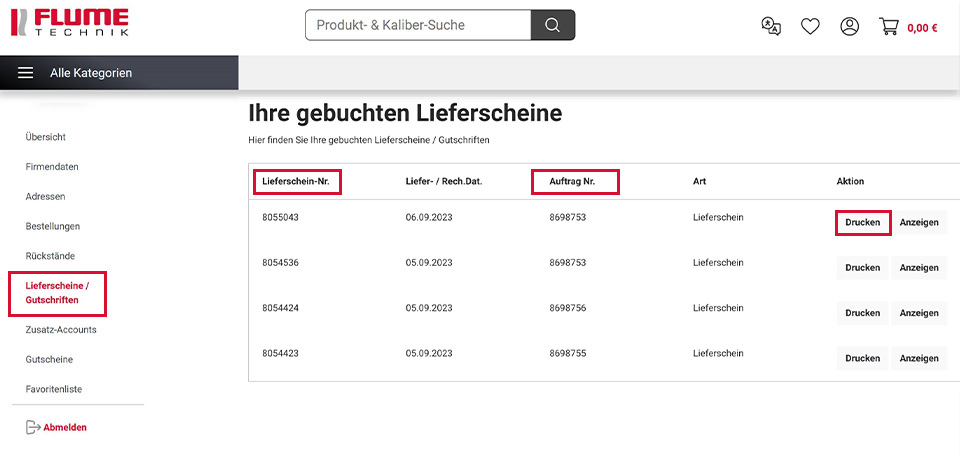This screenshot has width=960, height=460.
Task: Click Anzeigen for delivery note 8054423
Action: click(x=918, y=358)
